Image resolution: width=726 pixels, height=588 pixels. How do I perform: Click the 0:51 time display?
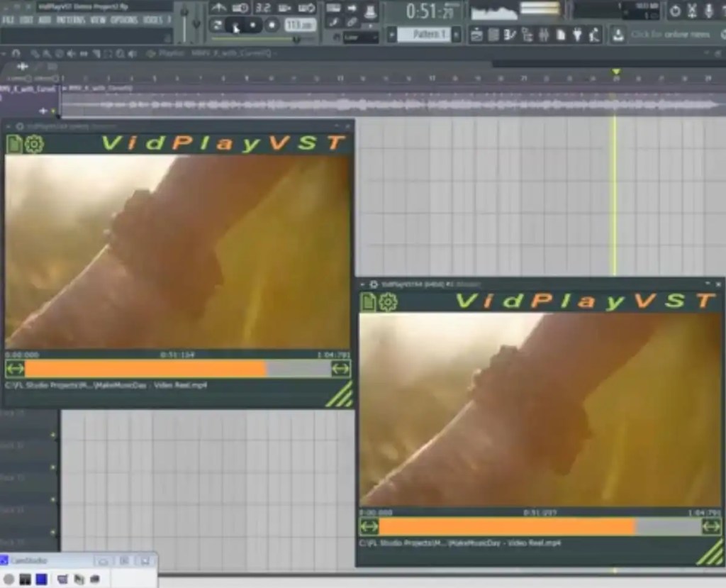point(430,11)
